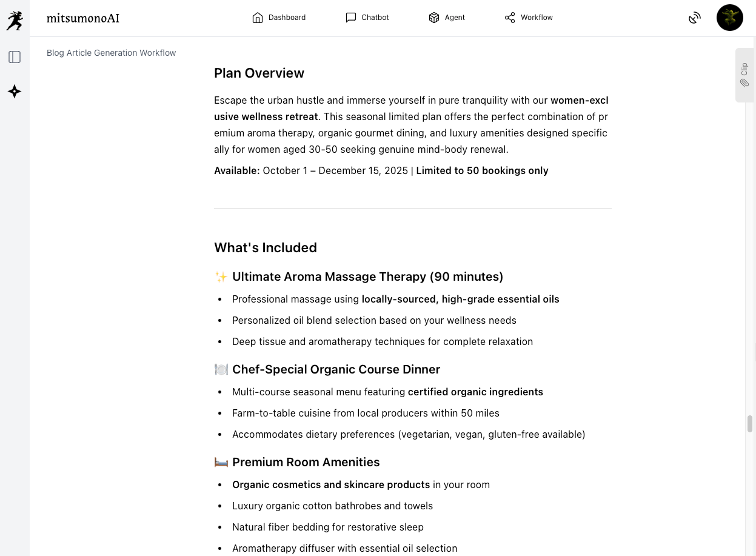Click the Plan Overview heading

[x=259, y=73]
